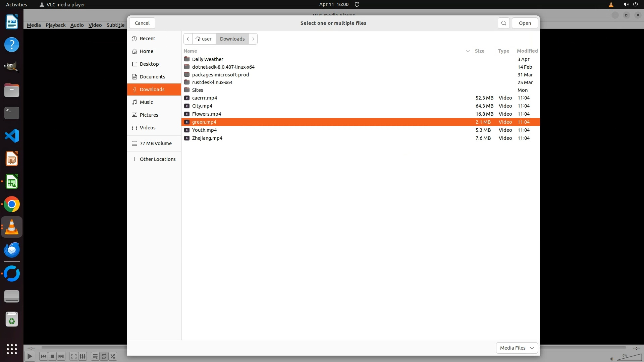Open the Audio menu

click(x=77, y=25)
